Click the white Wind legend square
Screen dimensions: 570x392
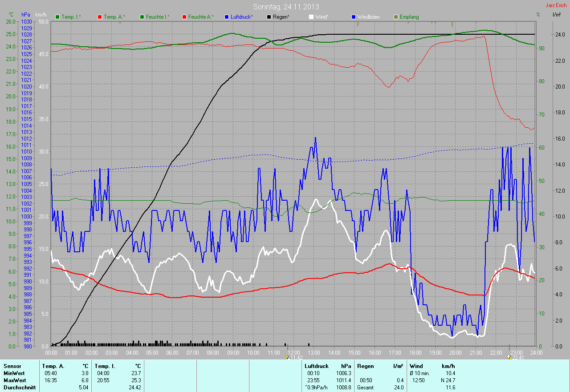(311, 17)
